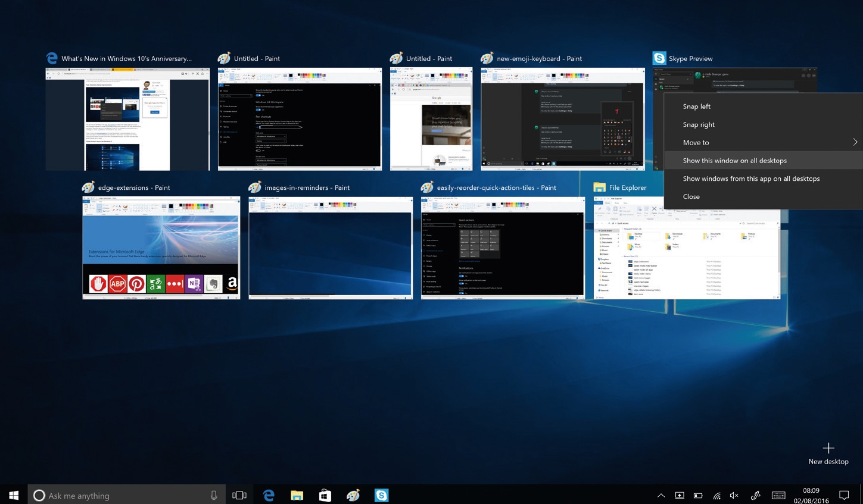The height and width of the screenshot is (504, 863).
Task: Expand the hidden tray icons chevron
Action: tap(661, 495)
